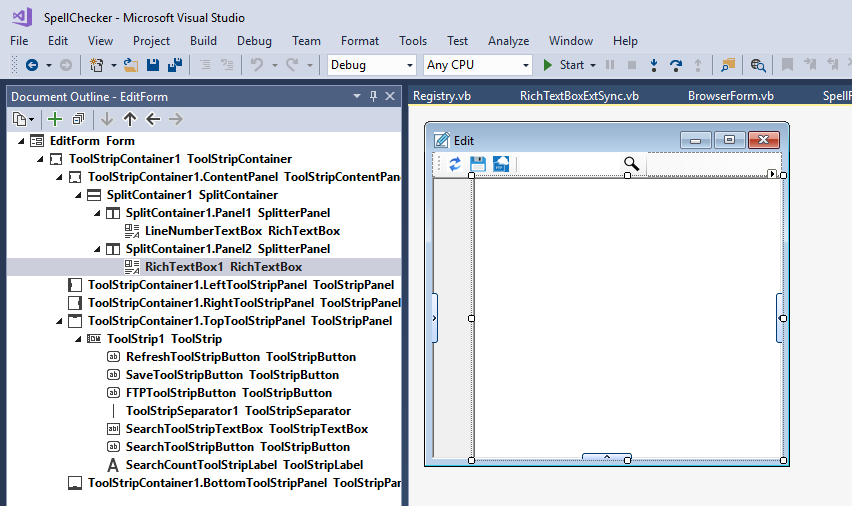Screen dimensions: 852x506
Task: Switch to the Registry.vb tab
Action: 442,96
